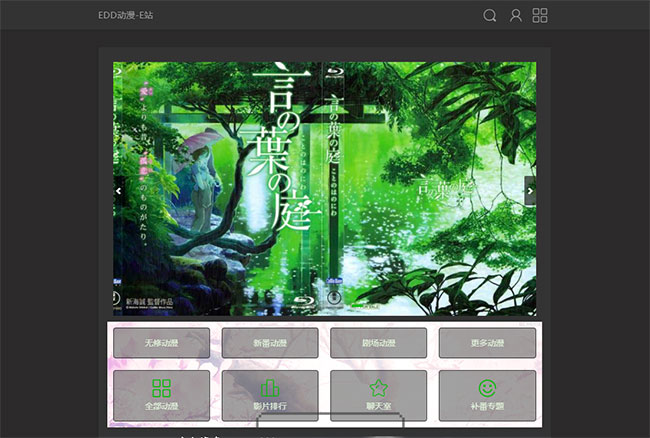Open the grid menu icon in header
Image resolution: width=650 pixels, height=438 pixels.
(540, 15)
